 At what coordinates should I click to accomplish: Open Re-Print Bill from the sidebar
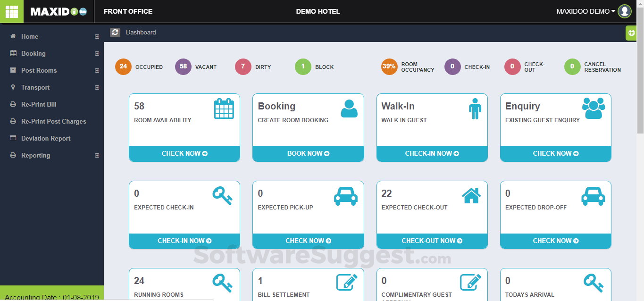[39, 104]
